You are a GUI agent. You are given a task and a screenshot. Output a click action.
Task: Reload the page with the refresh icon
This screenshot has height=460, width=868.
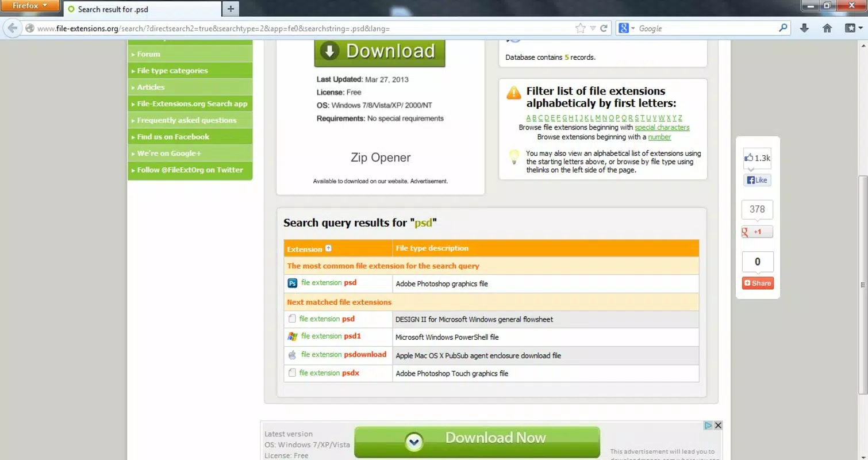(604, 28)
